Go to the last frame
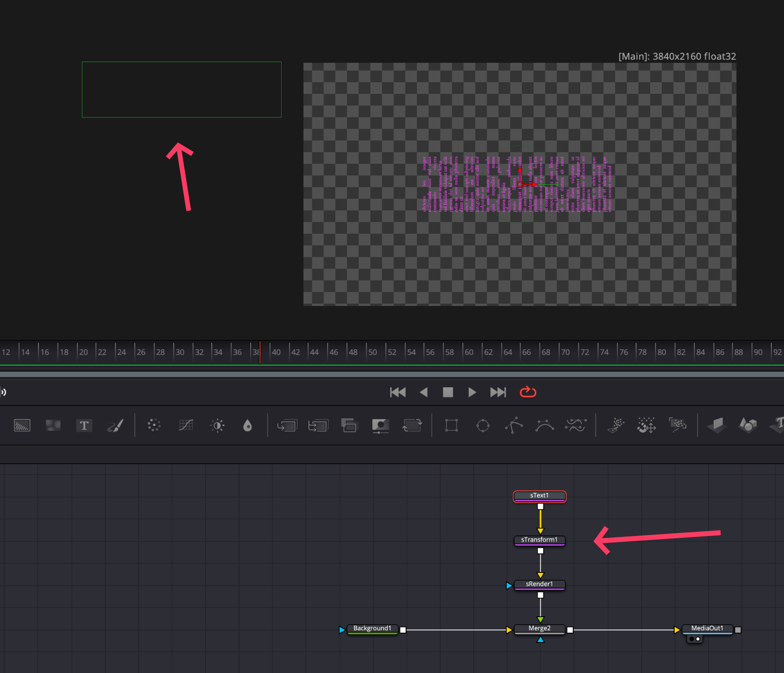Viewport: 784px width, 673px height. point(498,392)
